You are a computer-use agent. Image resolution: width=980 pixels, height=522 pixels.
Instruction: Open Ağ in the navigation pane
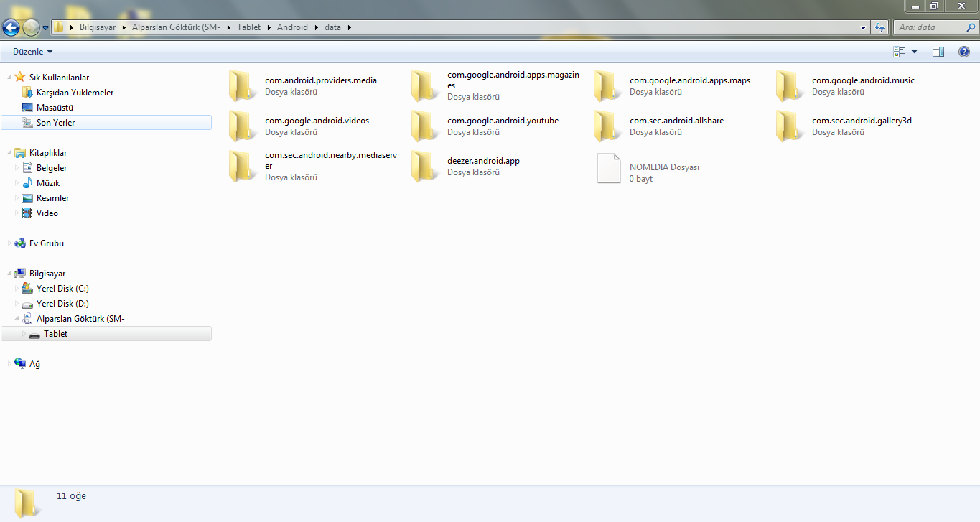pos(34,363)
